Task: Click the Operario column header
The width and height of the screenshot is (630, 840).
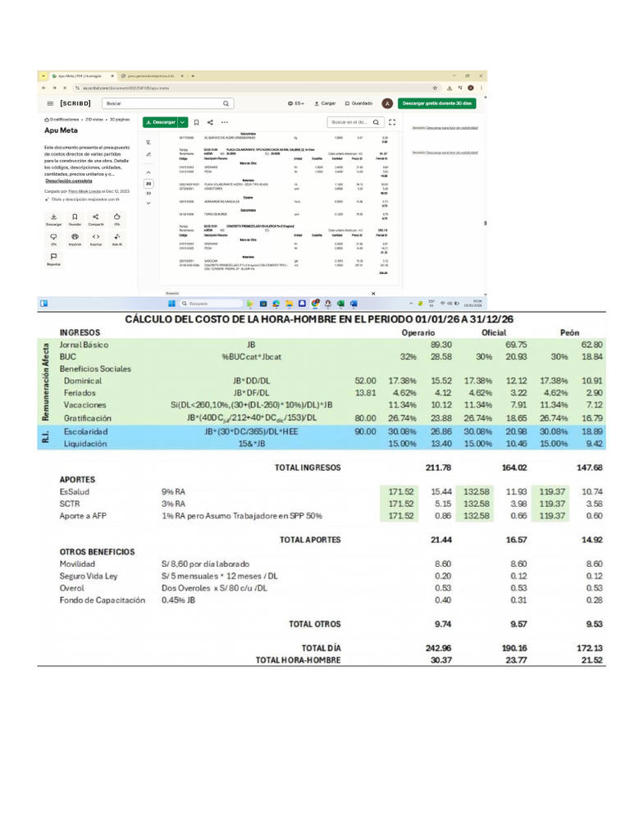Action: click(418, 333)
